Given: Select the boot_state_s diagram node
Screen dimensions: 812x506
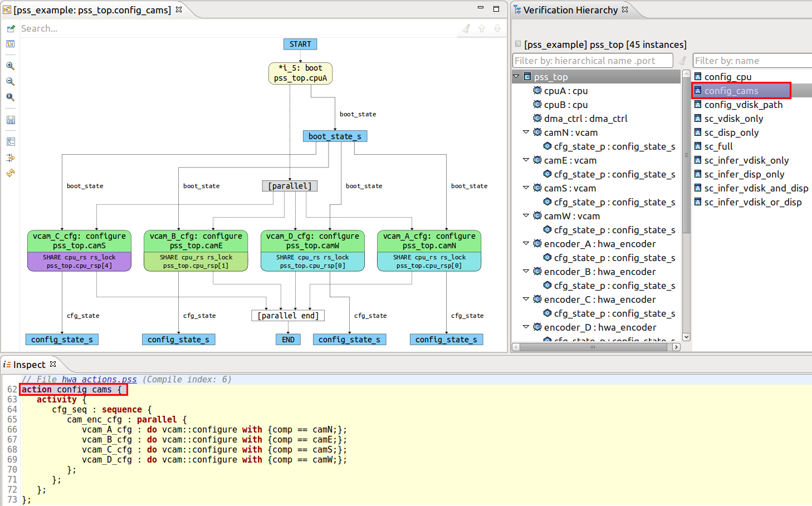Looking at the screenshot, I should 335,136.
